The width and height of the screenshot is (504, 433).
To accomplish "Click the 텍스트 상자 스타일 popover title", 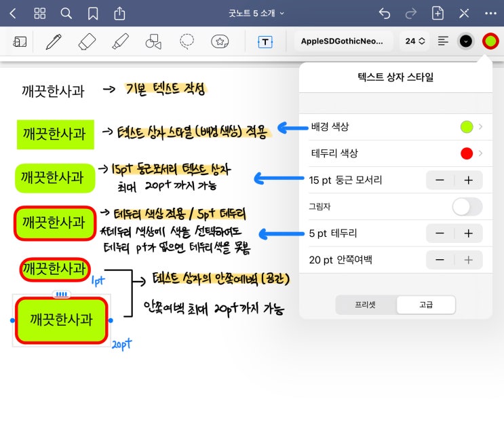I will [395, 77].
